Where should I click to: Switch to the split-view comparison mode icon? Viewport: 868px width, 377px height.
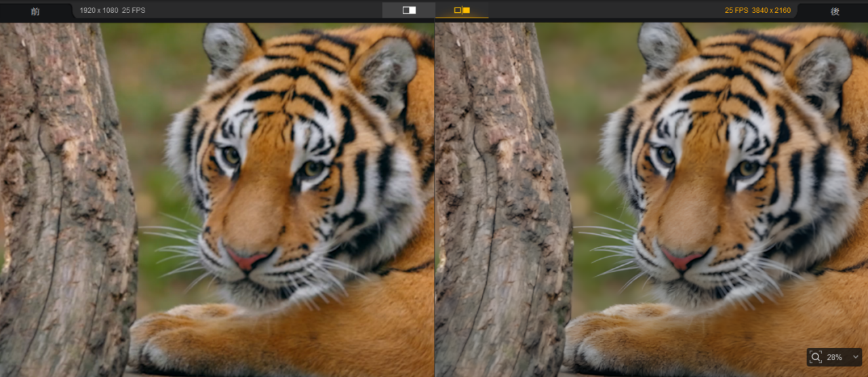click(409, 10)
